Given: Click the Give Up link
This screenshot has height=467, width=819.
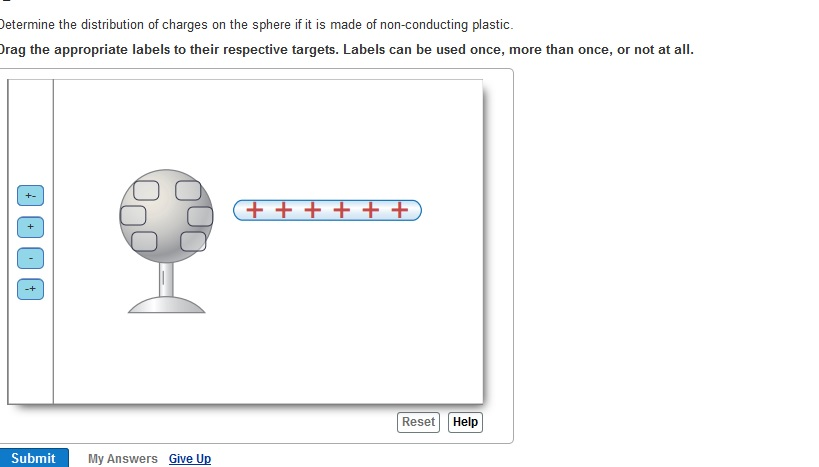Looking at the screenshot, I should pyautogui.click(x=190, y=459).
